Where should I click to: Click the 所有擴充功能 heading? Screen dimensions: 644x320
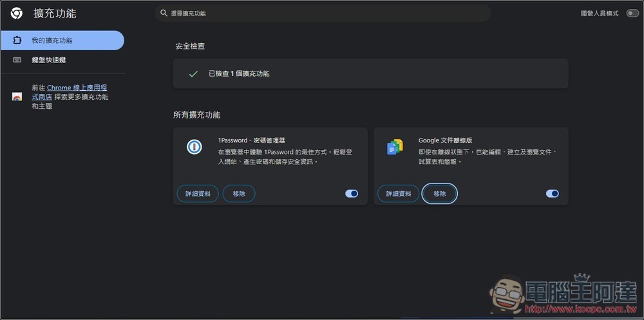click(x=196, y=115)
